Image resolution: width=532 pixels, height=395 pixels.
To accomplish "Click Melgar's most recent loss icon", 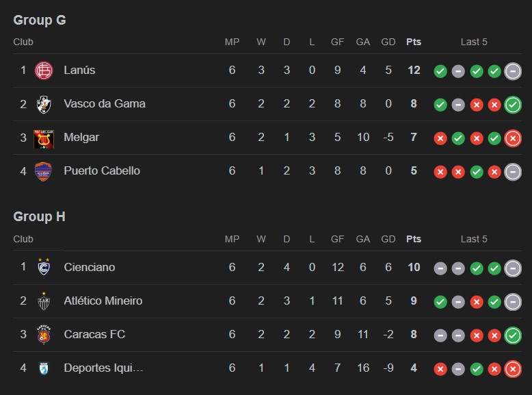I will [513, 138].
